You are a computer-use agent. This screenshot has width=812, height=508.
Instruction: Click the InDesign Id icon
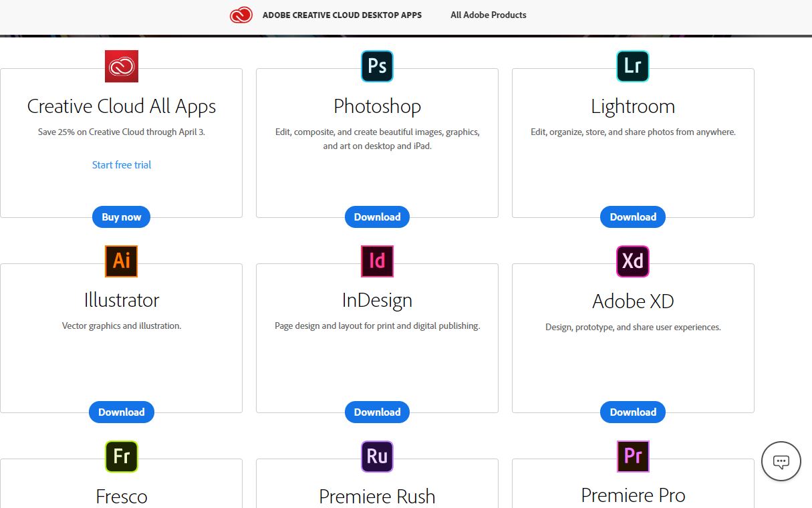377,261
